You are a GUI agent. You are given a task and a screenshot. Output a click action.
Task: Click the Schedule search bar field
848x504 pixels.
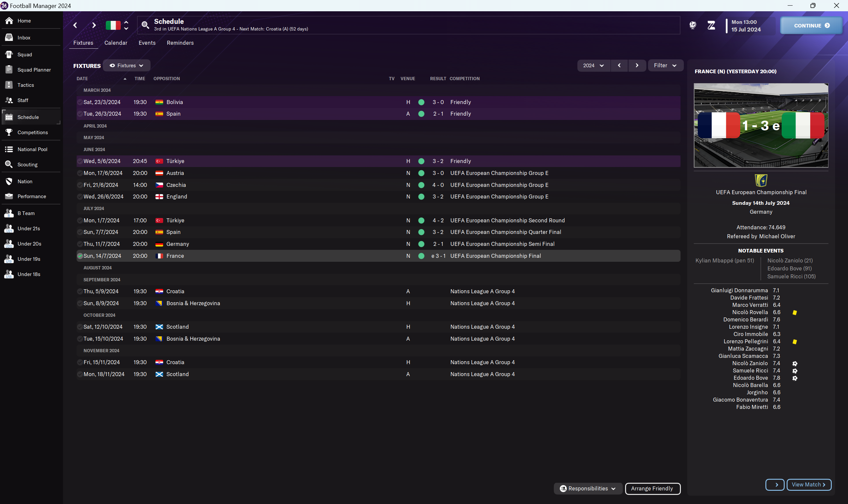(409, 25)
